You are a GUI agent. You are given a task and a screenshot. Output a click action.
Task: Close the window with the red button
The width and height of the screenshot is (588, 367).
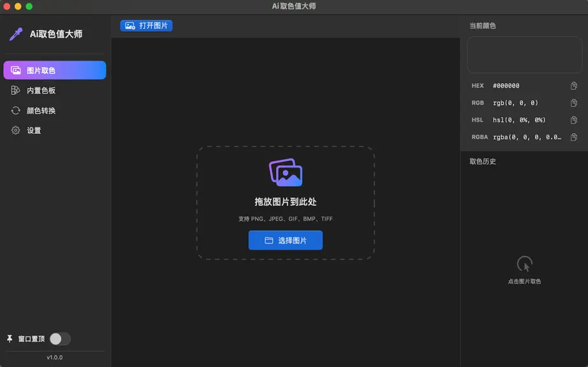tap(7, 6)
